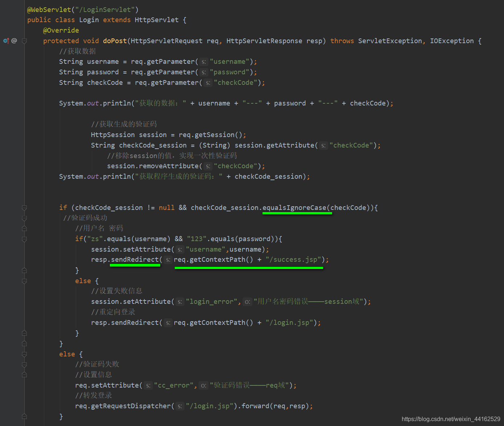
Task: Click the null keyword in the if condition
Action: point(167,208)
